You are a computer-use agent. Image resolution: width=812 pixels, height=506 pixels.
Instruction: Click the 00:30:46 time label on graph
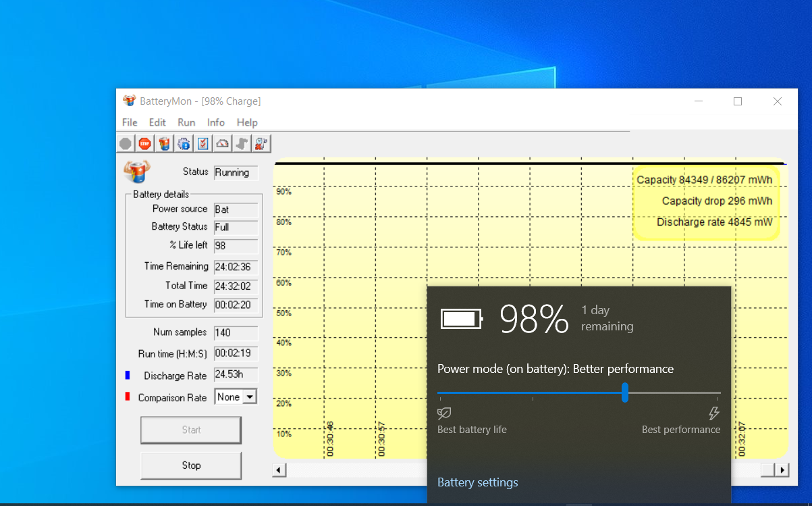tap(330, 439)
